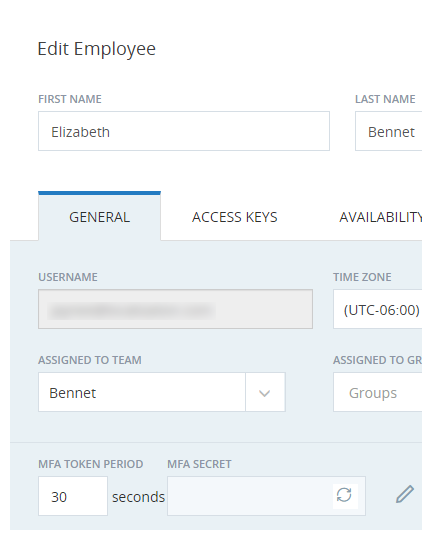Click the FIRST NAME label
The image size is (434, 559).
point(70,99)
